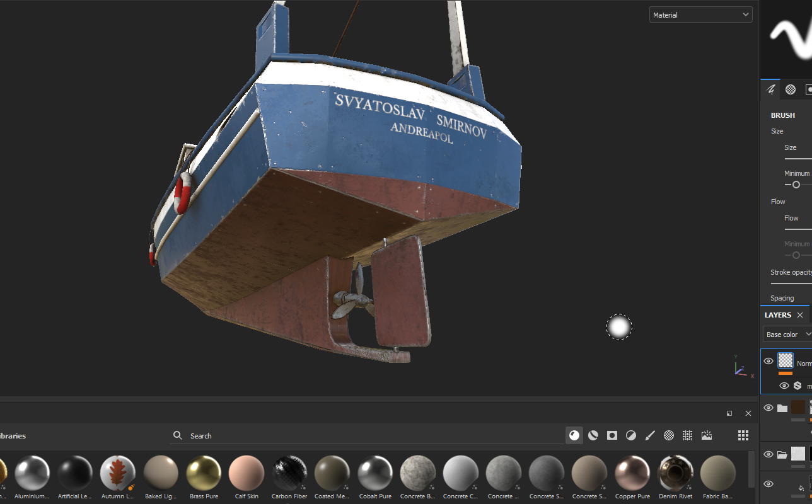Open the Material viewport mode dropdown
Viewport: 812px width, 504px height.
pyautogui.click(x=700, y=14)
